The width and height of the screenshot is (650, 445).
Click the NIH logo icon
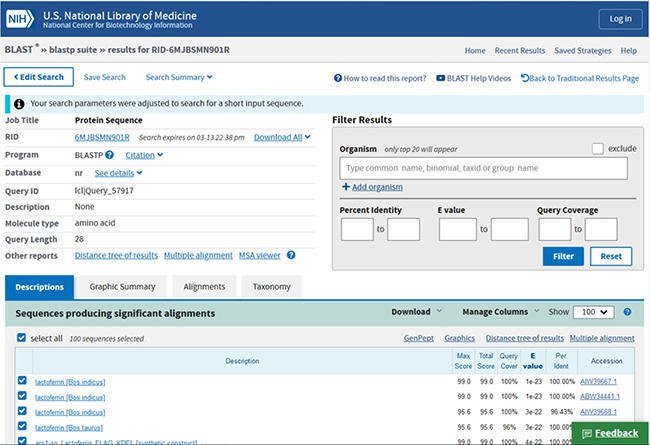click(x=19, y=19)
